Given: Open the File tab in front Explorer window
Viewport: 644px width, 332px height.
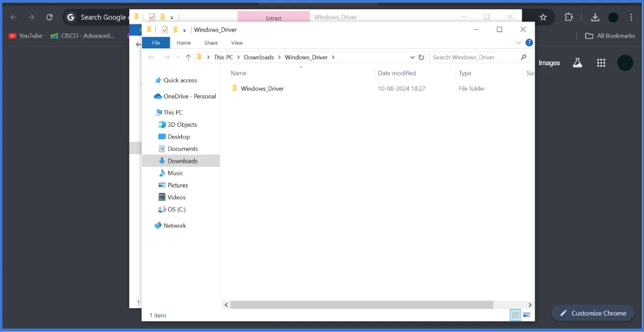Looking at the screenshot, I should click(x=156, y=43).
